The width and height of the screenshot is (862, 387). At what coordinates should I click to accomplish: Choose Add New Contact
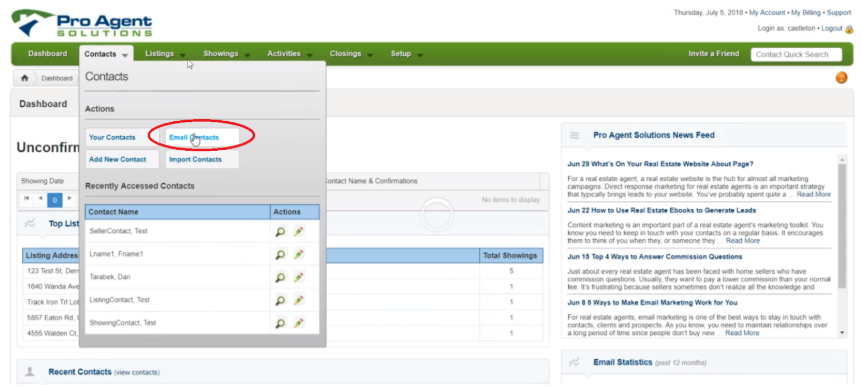(122, 159)
